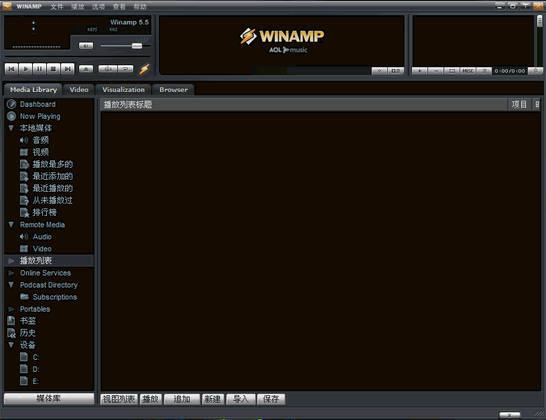This screenshot has height=420, width=546.
Task: Open the 查看 menu
Action: pos(119,7)
